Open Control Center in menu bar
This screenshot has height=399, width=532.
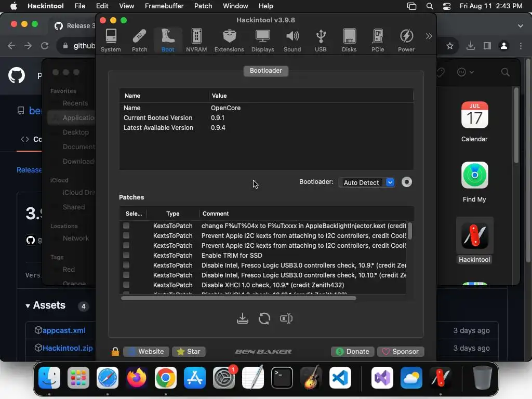pos(447,6)
